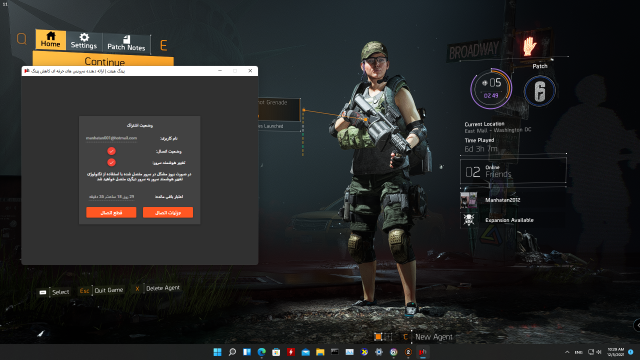The height and width of the screenshot is (360, 640).
Task: Open File Explorer from taskbar
Action: coord(320,352)
